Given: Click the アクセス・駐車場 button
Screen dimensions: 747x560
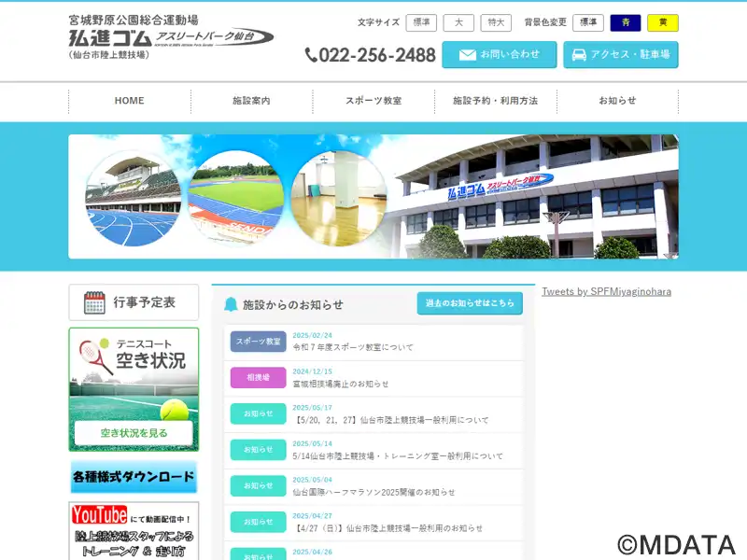Looking at the screenshot, I should coord(621,55).
